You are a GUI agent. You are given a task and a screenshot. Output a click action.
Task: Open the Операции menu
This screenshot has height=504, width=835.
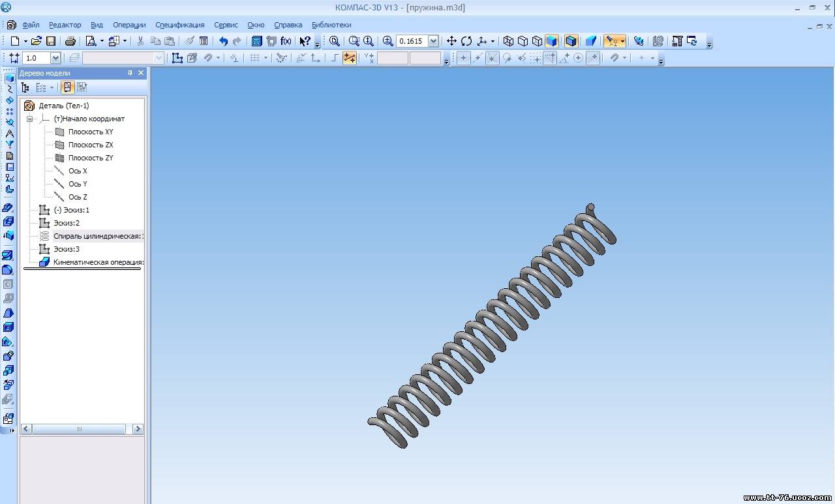tap(129, 25)
